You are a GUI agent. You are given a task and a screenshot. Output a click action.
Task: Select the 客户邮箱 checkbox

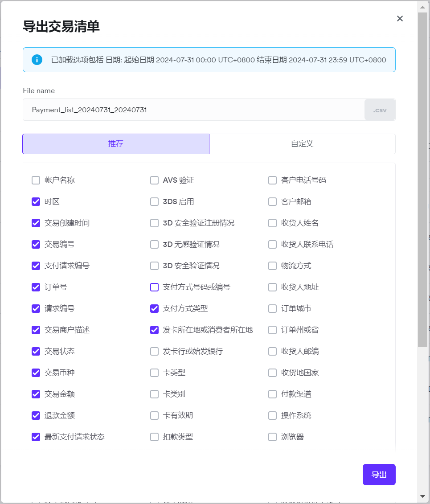click(273, 202)
